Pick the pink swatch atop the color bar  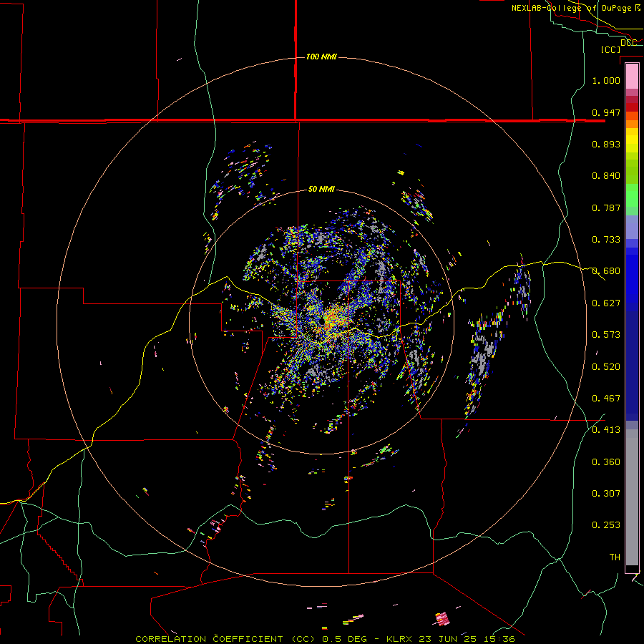tap(632, 77)
